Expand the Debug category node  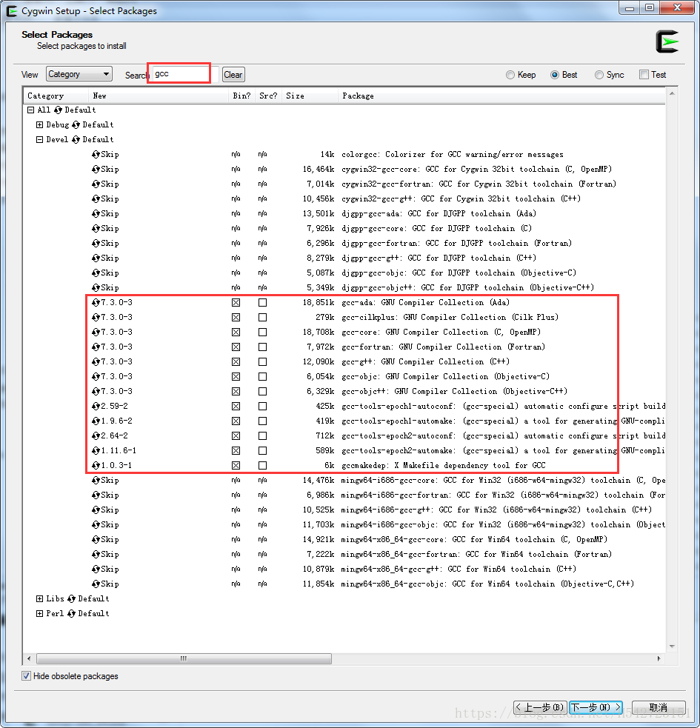click(x=39, y=125)
